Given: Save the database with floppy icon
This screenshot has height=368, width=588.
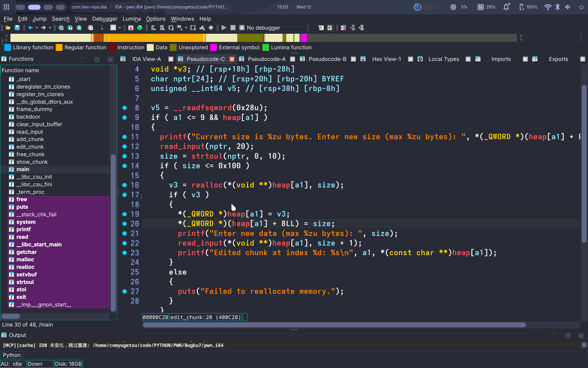Looking at the screenshot, I should [x=17, y=28].
